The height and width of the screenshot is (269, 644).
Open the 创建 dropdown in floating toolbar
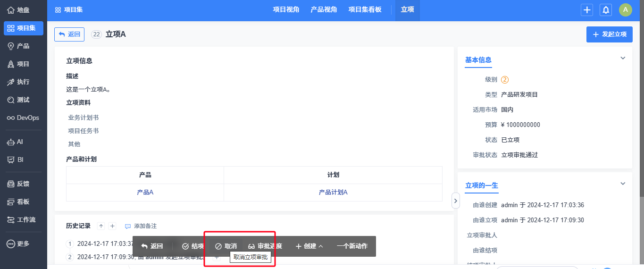coord(309,246)
